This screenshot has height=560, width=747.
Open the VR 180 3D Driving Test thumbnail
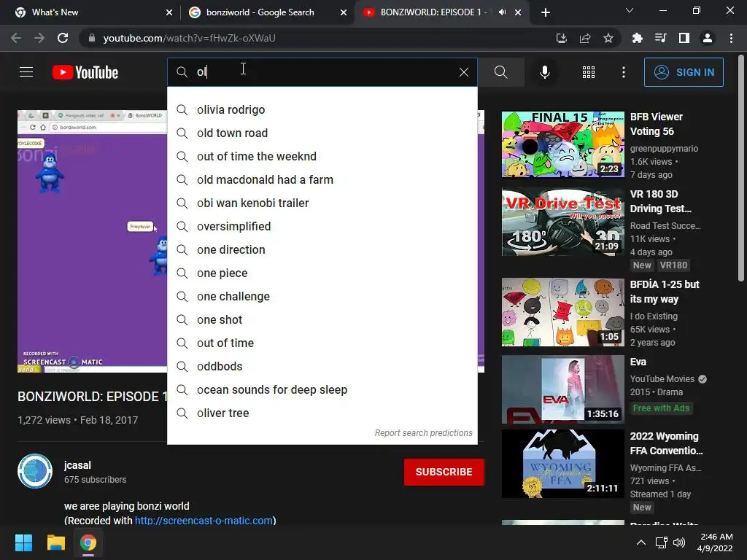coord(562,222)
